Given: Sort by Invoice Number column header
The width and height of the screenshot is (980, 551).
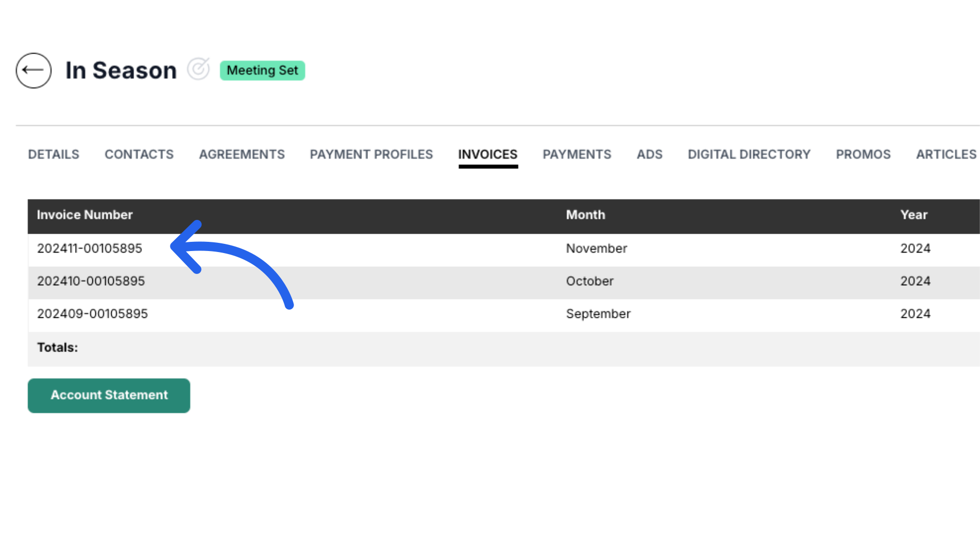Looking at the screenshot, I should tap(85, 215).
